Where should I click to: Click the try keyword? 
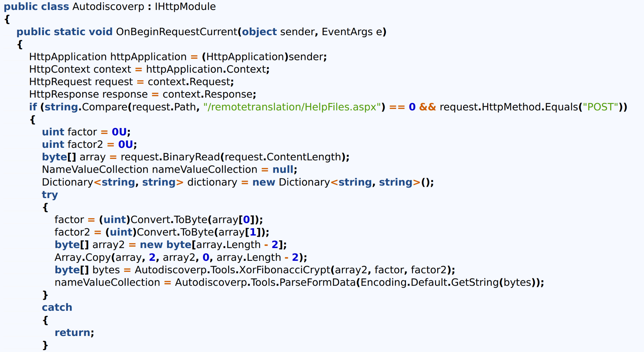pos(49,195)
